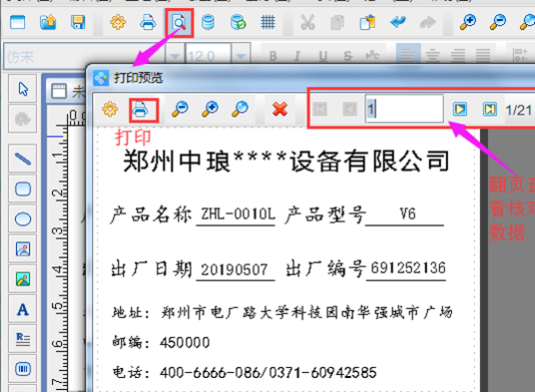Open the font name dropdown arrow

(175, 56)
